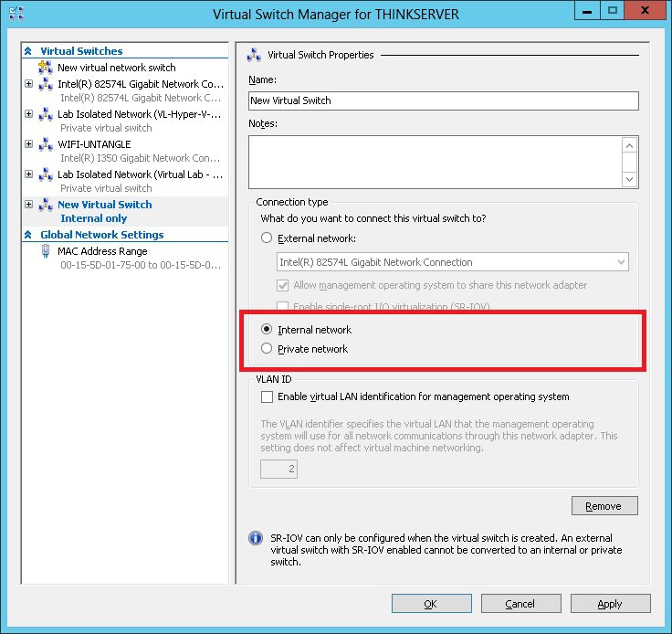Collapse the Global Network Settings section chevron
Viewport: 672px width, 634px height.
28,235
